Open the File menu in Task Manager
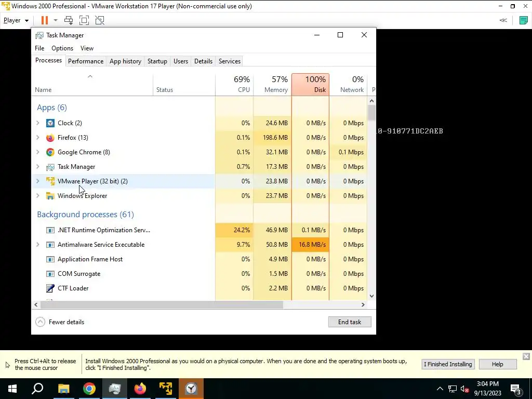This screenshot has width=532, height=399. point(39,48)
